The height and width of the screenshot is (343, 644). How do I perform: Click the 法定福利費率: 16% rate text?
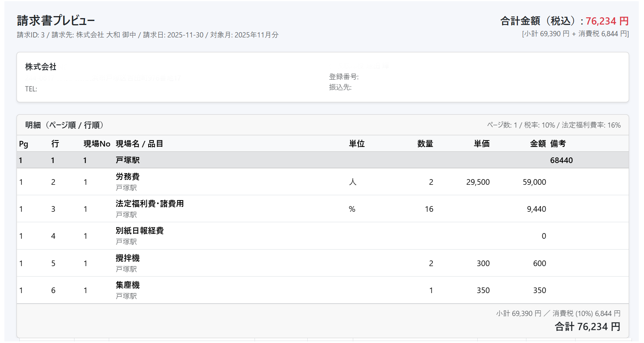pyautogui.click(x=591, y=125)
